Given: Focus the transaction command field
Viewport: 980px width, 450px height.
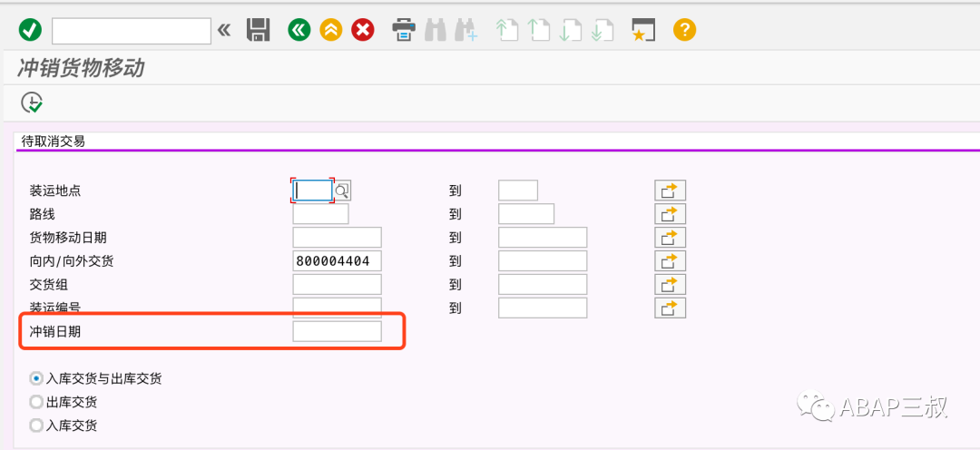Looking at the screenshot, I should pyautogui.click(x=132, y=31).
